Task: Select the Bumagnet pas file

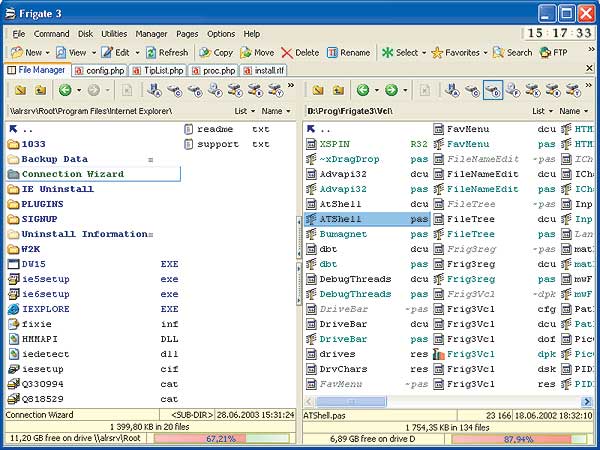Action: tap(367, 234)
